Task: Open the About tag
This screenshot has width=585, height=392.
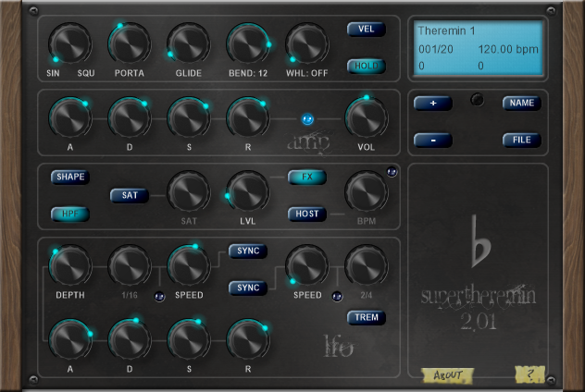Action: (x=447, y=374)
